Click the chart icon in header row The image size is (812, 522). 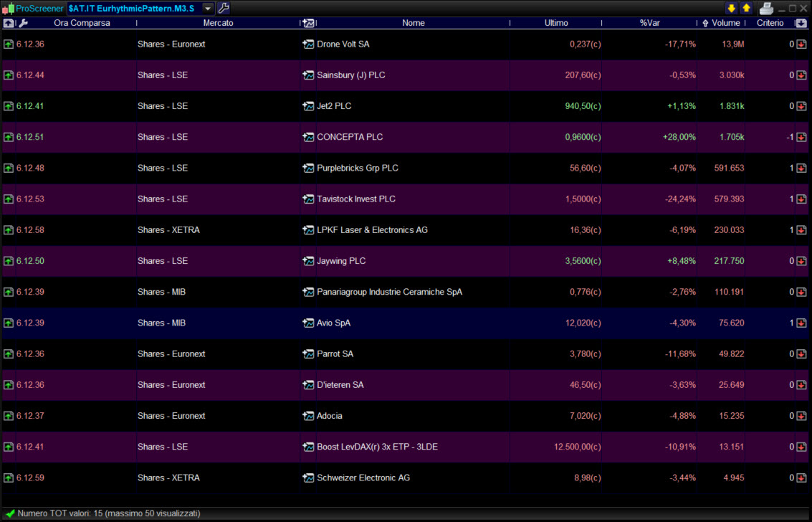[309, 23]
